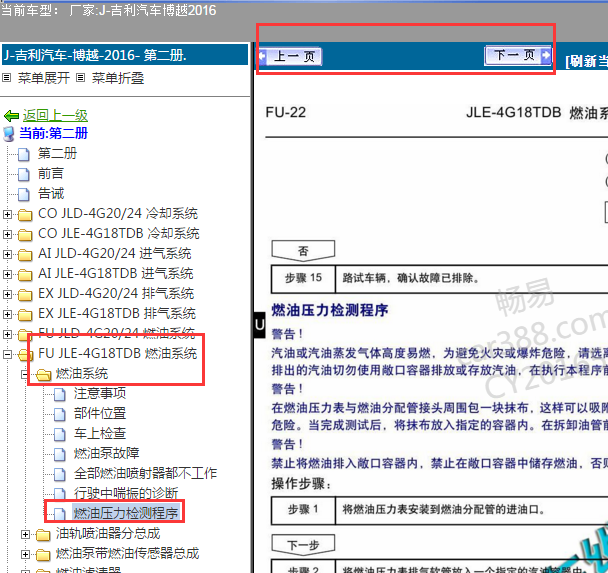Select 油轨喷油器分总成 folder label
Screen dimensions: 608x573
pos(108,534)
